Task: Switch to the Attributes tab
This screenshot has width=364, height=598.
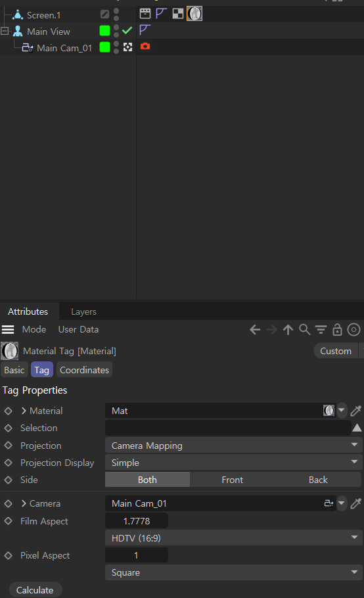Action: coord(28,311)
